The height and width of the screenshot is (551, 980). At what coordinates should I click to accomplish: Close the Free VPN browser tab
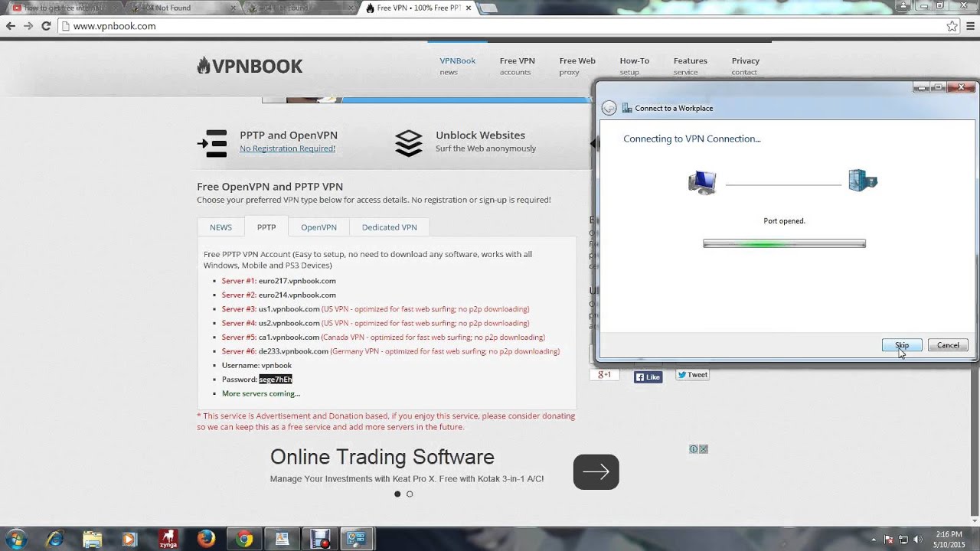[469, 8]
